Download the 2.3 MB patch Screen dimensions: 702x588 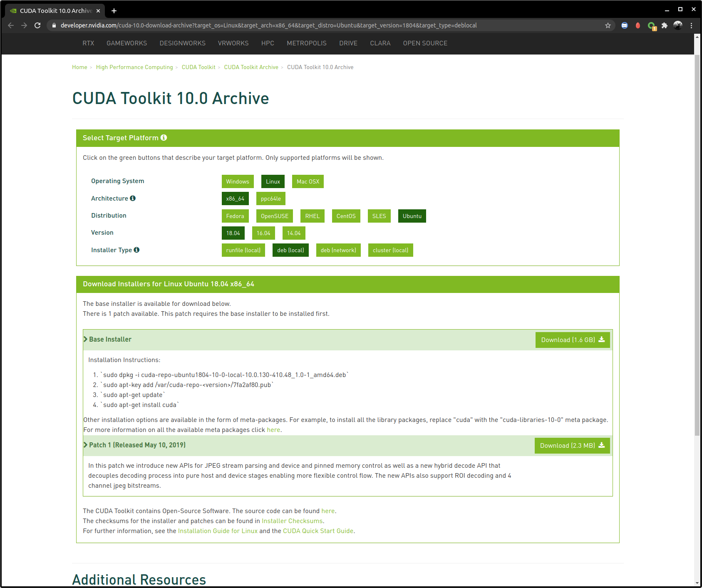coord(572,446)
